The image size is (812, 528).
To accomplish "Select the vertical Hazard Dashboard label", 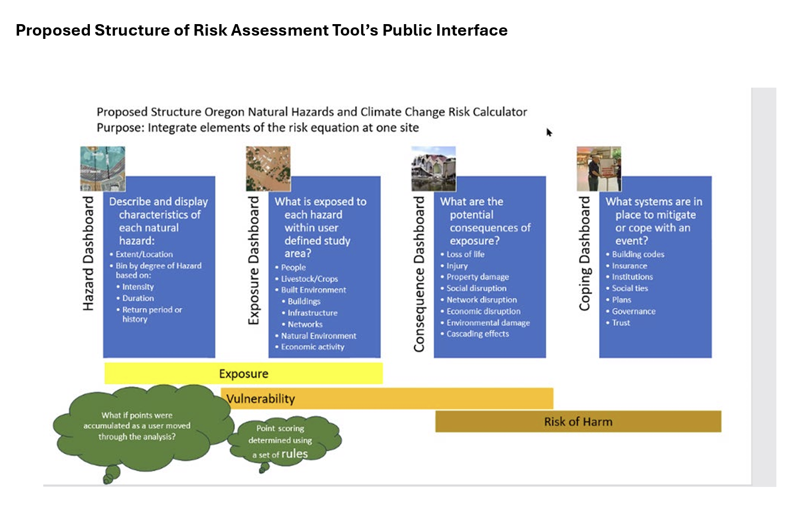I will [x=88, y=254].
